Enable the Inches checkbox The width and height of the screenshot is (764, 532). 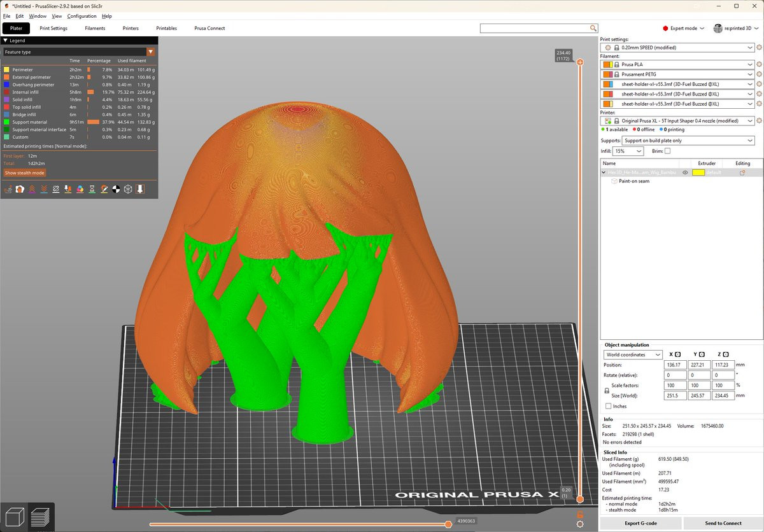(609, 406)
